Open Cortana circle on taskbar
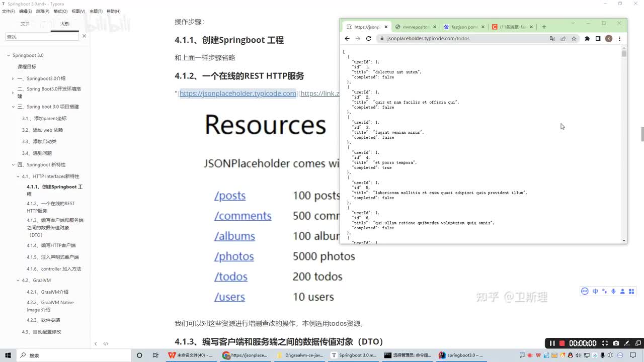 (x=139, y=355)
